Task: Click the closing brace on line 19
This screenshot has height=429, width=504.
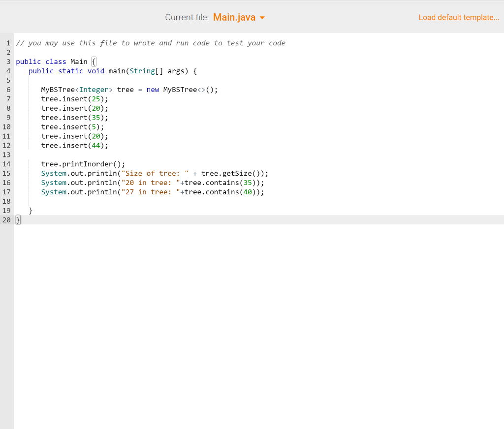Action: 31,211
